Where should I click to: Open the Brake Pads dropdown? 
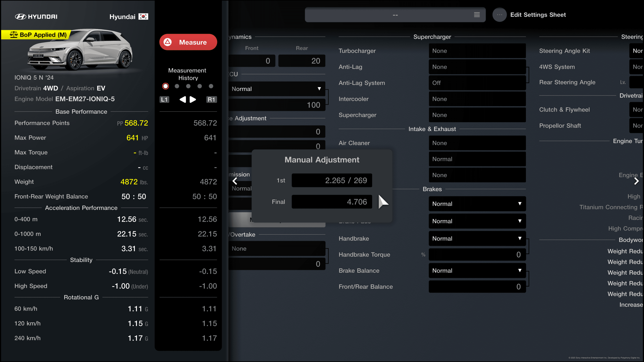coord(477,221)
